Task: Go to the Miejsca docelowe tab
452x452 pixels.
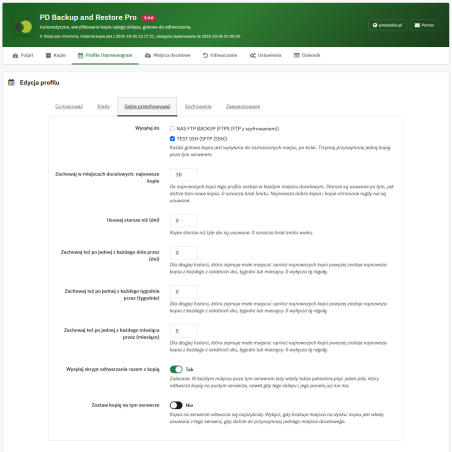Action: tap(168, 55)
